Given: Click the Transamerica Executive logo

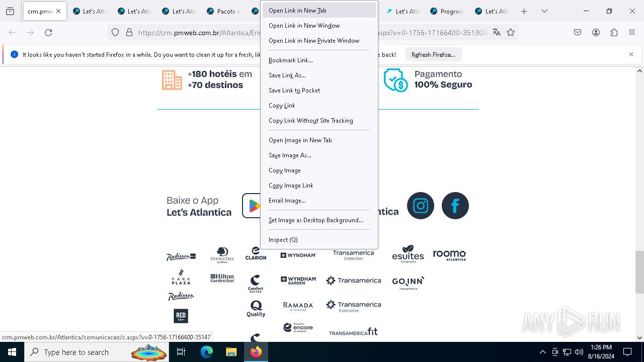Looking at the screenshot, I should click(354, 306).
